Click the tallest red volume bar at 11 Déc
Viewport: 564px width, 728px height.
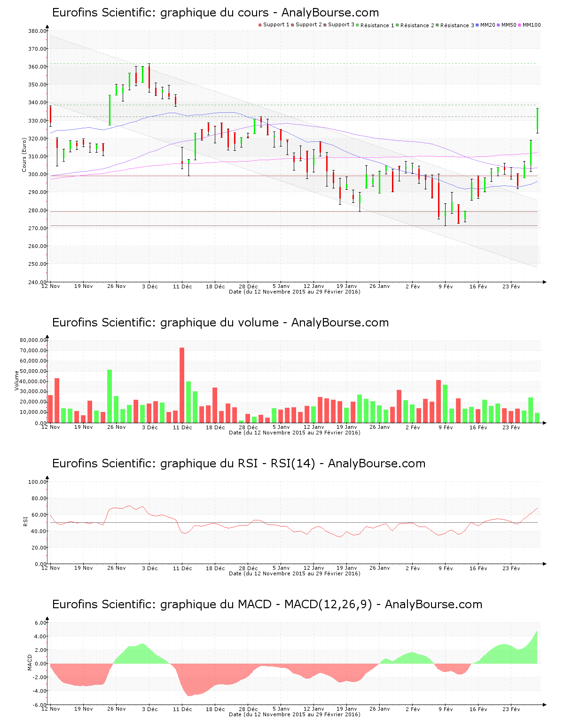pos(182,385)
